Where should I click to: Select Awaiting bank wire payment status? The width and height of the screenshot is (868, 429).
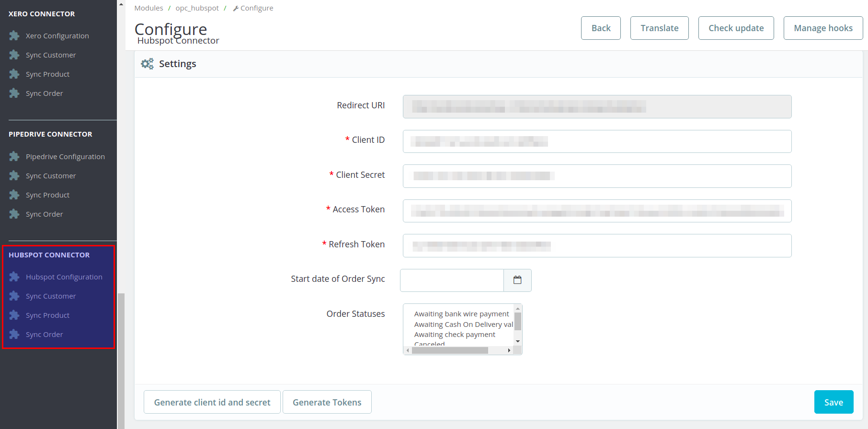point(462,314)
